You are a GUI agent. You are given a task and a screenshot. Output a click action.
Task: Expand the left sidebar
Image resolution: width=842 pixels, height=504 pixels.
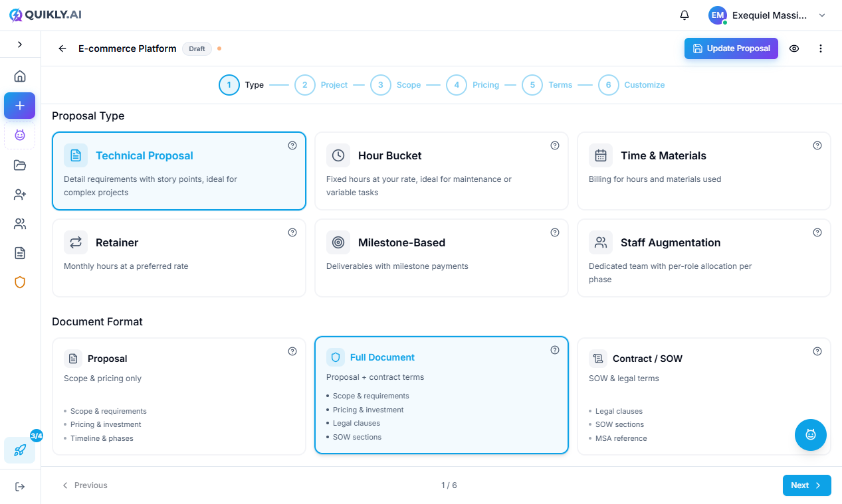[x=20, y=44]
